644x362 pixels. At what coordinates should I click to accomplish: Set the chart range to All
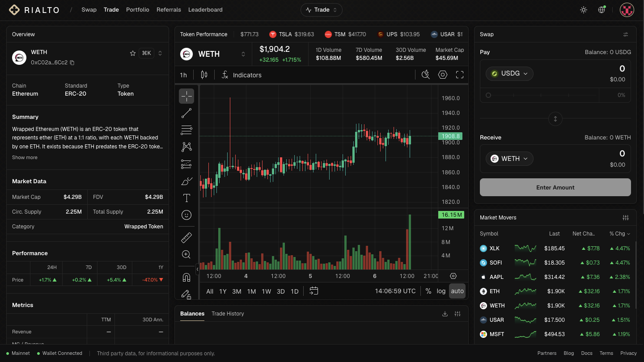210,291
